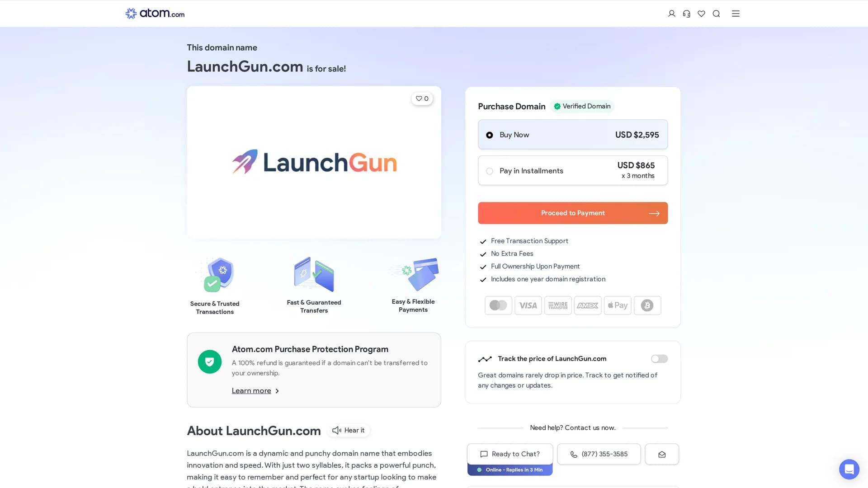Click Online - Replies in 3 Min status
This screenshot has height=488, width=868.
(x=510, y=470)
